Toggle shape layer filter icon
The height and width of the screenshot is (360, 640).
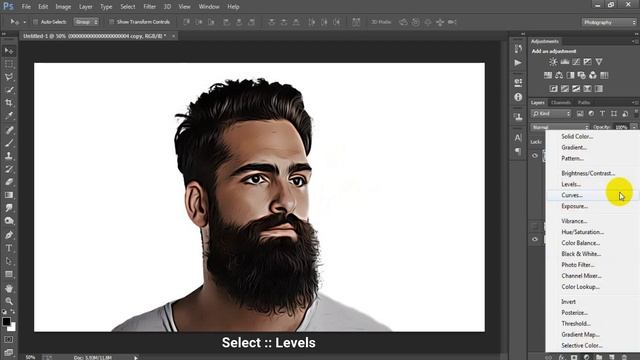click(614, 114)
